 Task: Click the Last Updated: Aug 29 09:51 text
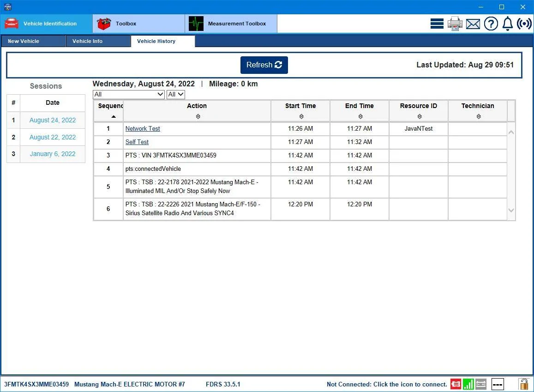[465, 65]
